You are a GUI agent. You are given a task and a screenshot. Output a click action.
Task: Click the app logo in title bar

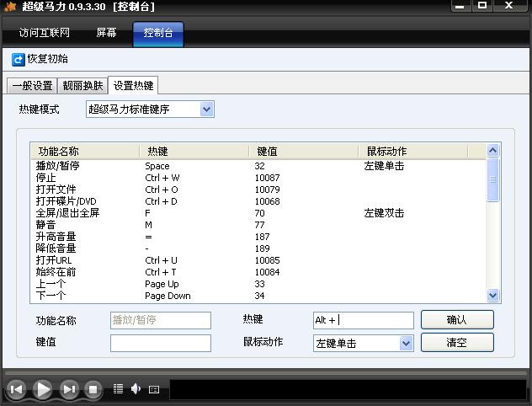(x=10, y=7)
